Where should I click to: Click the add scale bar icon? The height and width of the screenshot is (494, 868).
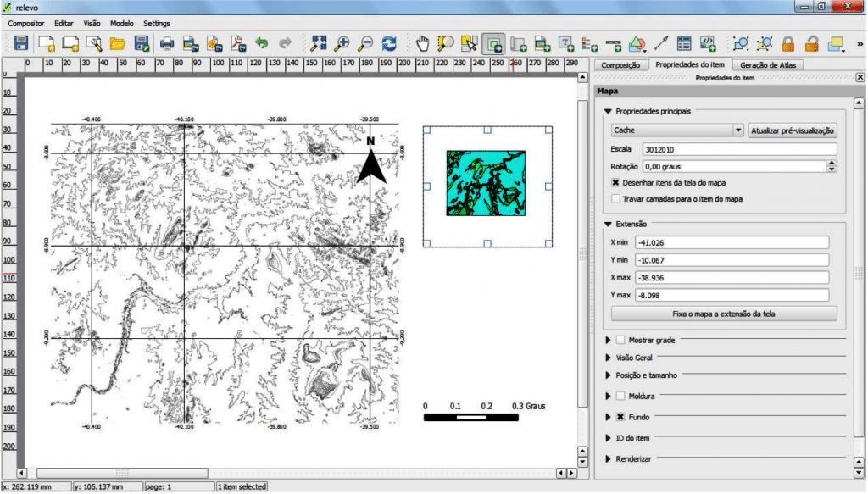click(x=613, y=42)
